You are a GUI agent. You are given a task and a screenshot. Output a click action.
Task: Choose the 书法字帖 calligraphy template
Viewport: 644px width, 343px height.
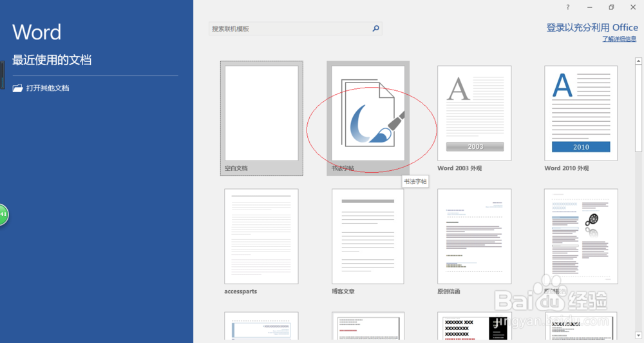[368, 119]
